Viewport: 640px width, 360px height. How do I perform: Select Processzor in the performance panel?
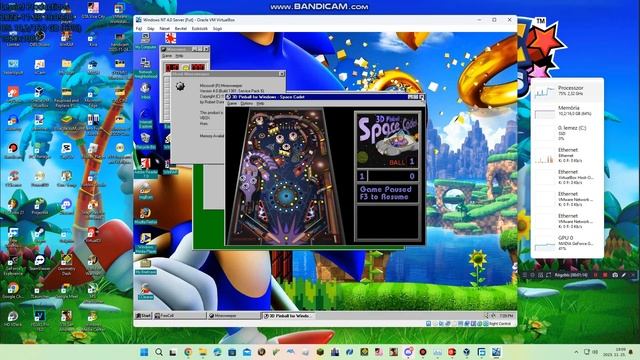pos(568,91)
